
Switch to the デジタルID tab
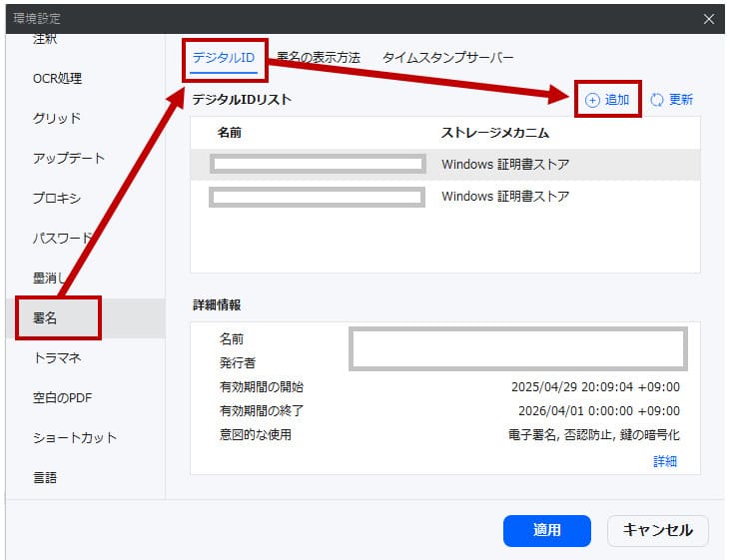tap(225, 58)
